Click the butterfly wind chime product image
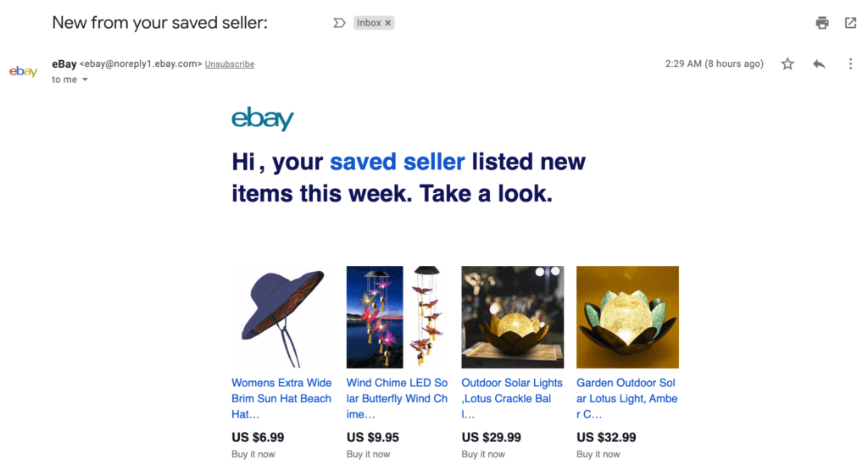The width and height of the screenshot is (868, 470). coord(398,317)
